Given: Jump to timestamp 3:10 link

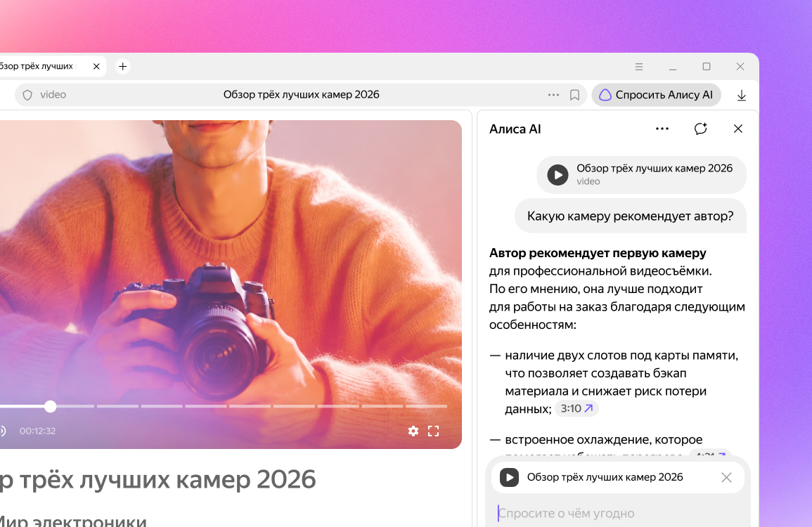Looking at the screenshot, I should coord(576,408).
